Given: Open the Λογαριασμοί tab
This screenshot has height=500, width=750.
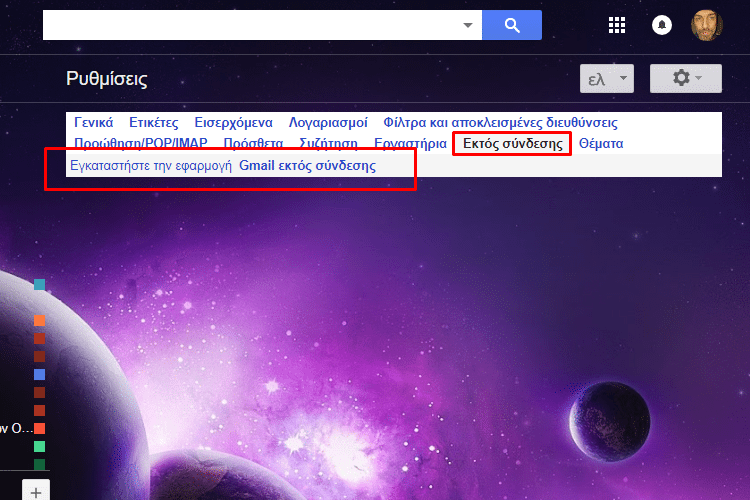Looking at the screenshot, I should click(x=328, y=122).
